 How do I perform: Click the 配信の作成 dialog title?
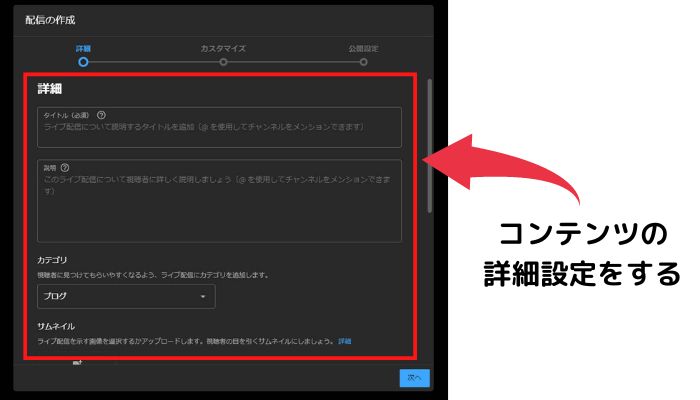coord(50,20)
